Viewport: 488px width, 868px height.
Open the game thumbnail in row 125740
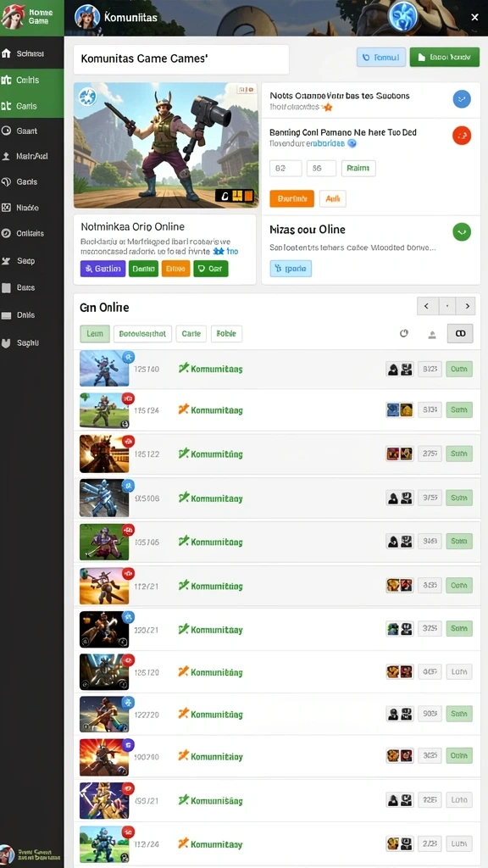pyautogui.click(x=104, y=368)
